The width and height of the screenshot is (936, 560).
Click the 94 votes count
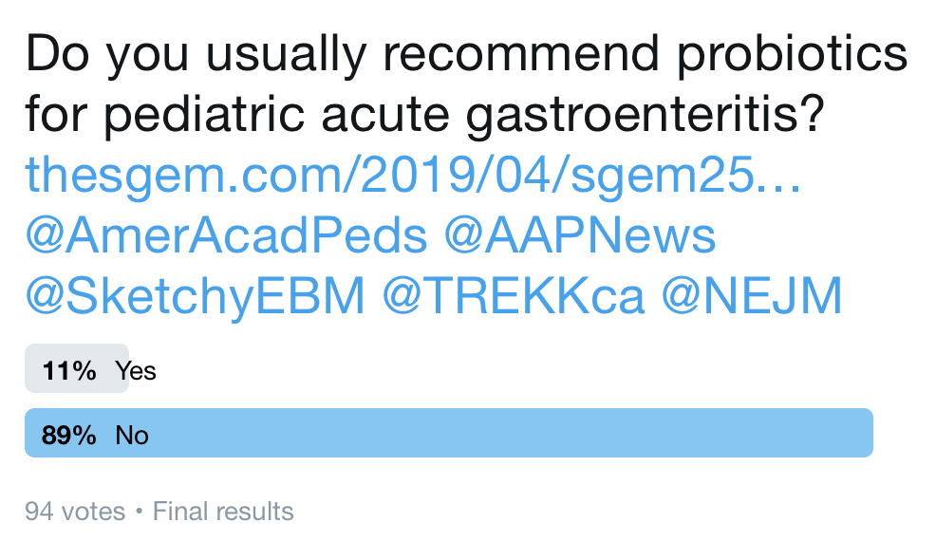75,512
